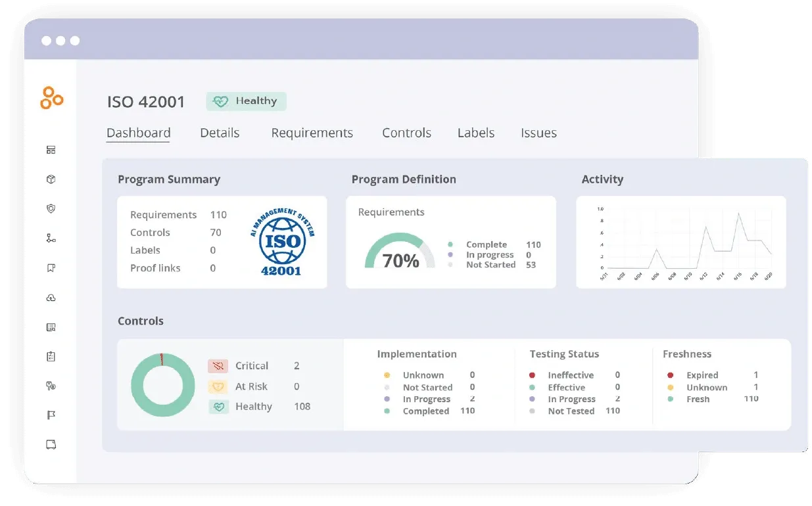Click the red Expired legend dot
Image resolution: width=812 pixels, height=506 pixels.
670,375
